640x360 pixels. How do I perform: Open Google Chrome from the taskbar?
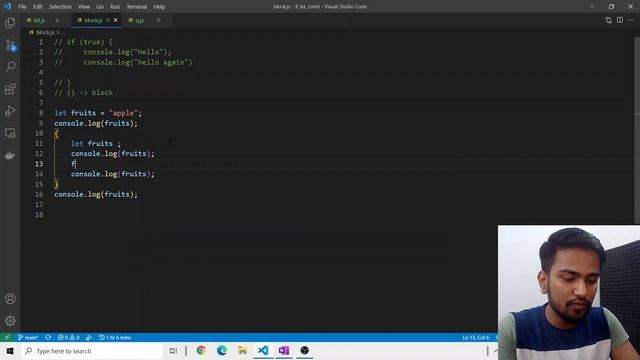point(201,351)
